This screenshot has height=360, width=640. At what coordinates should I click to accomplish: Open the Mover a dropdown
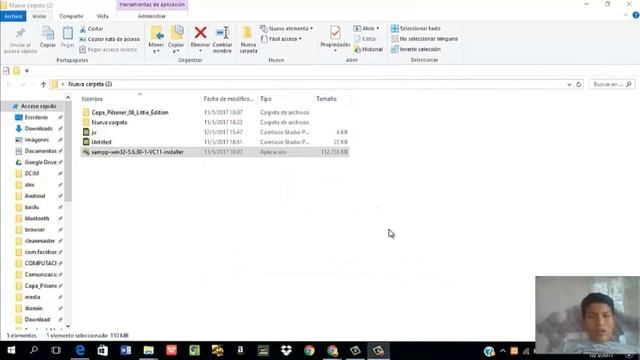[x=156, y=40]
